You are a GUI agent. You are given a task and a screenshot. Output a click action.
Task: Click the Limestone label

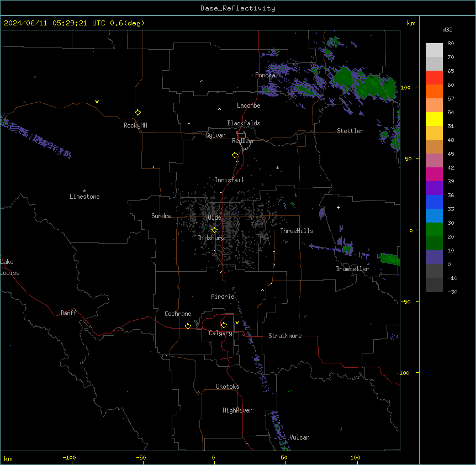pos(84,197)
